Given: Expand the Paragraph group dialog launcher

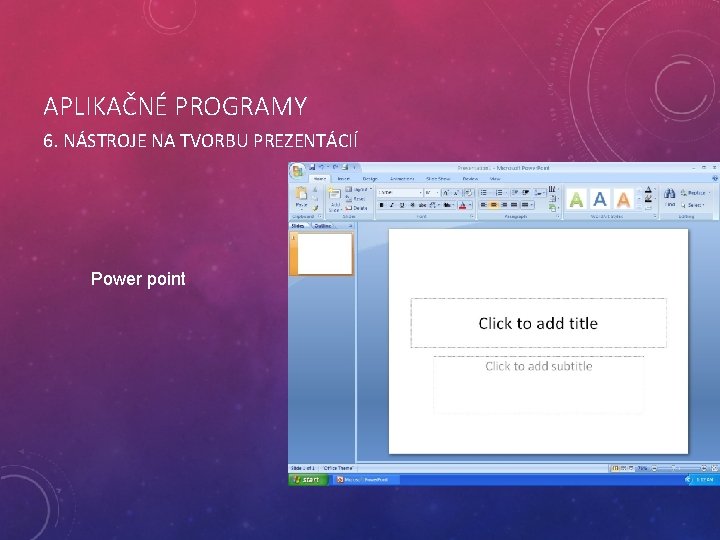Looking at the screenshot, I should [x=558, y=216].
